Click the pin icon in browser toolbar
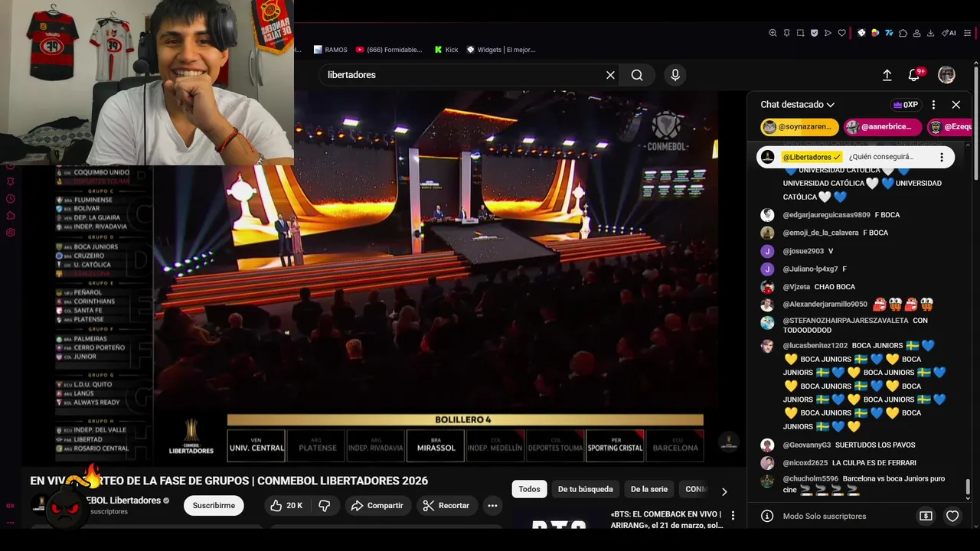 (x=786, y=33)
